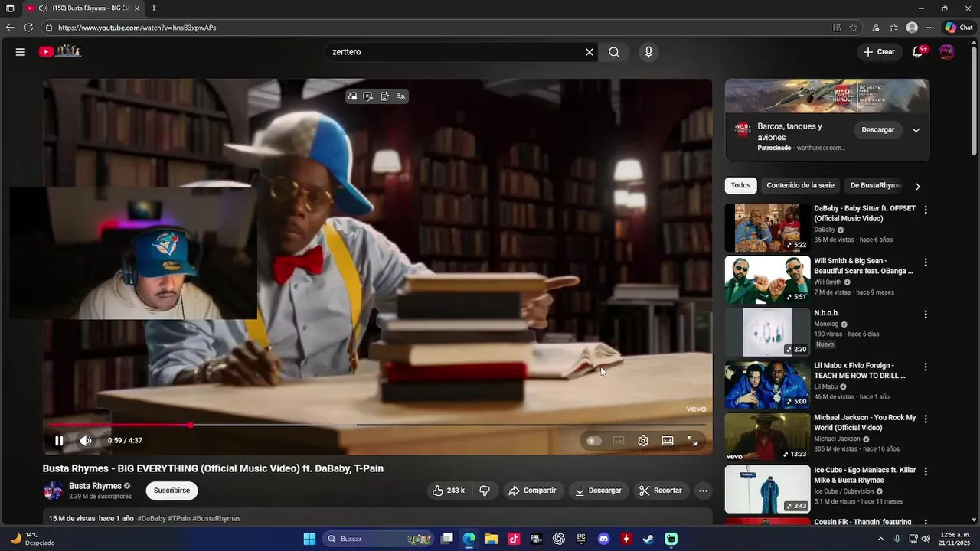Click the red scrubber handle

click(x=190, y=425)
